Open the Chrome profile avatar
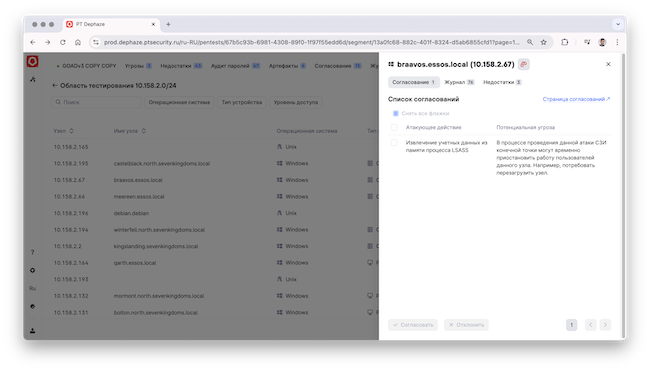The image size is (650, 371). pyautogui.click(x=602, y=42)
